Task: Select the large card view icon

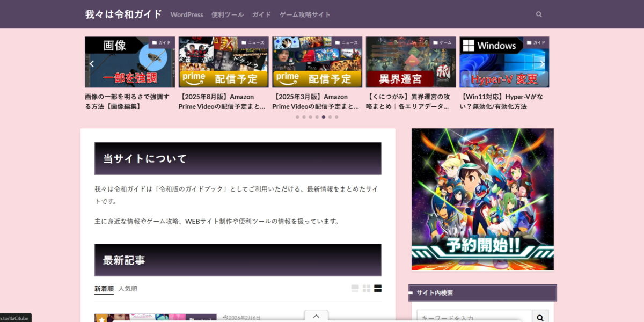Action: tap(378, 289)
